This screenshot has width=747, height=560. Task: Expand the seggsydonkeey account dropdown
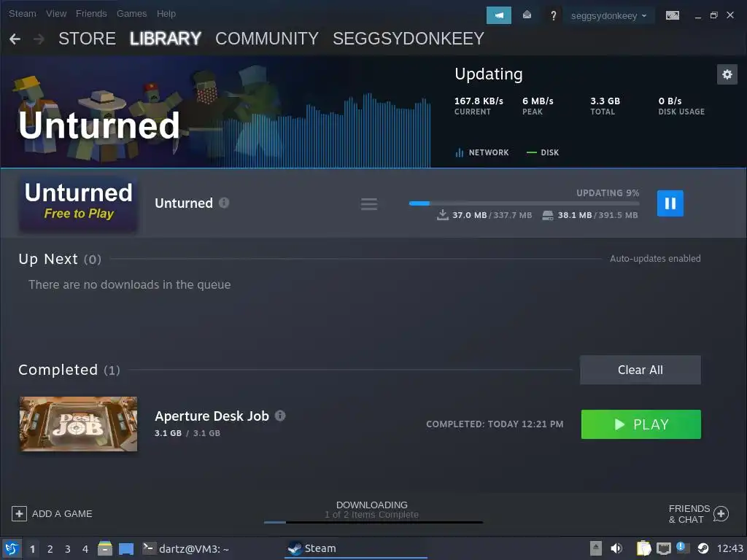(608, 16)
